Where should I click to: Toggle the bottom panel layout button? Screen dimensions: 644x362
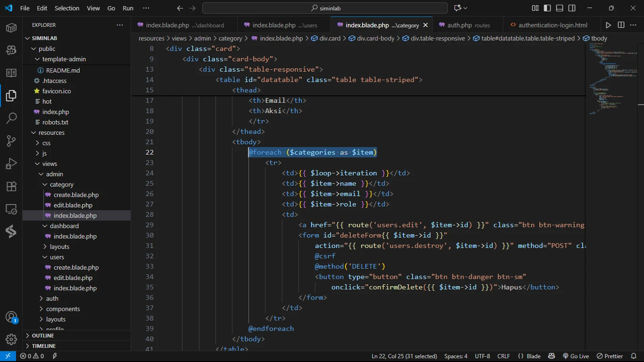pos(560,8)
